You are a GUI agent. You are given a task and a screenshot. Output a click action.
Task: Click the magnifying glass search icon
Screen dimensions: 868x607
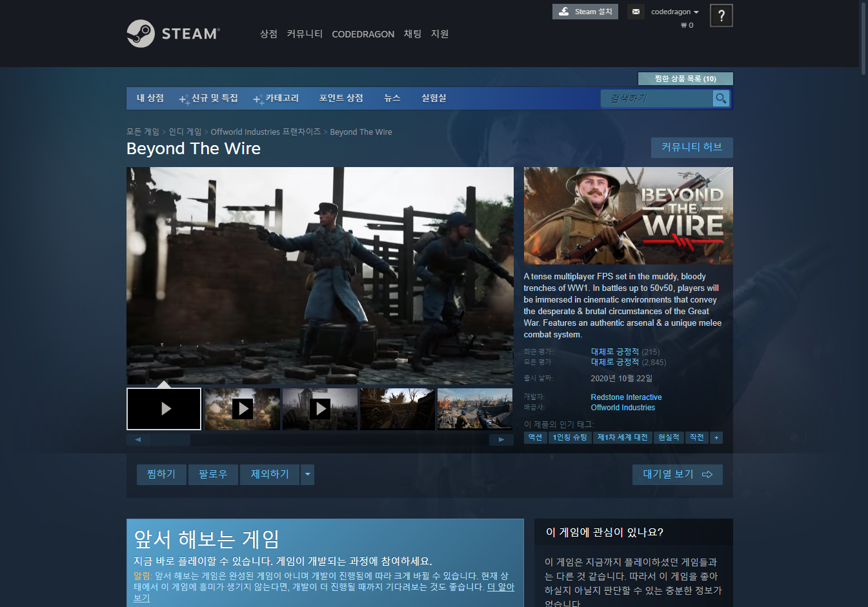coord(721,98)
